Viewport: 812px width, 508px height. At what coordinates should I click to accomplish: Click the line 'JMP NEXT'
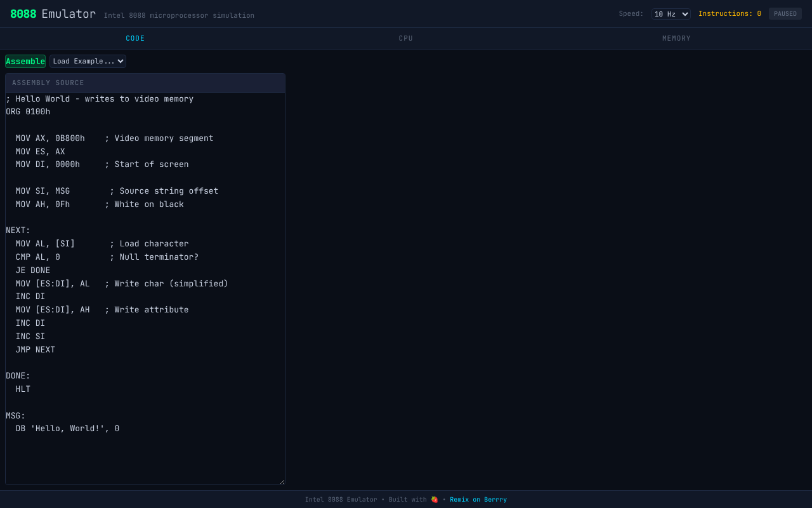pyautogui.click(x=36, y=350)
